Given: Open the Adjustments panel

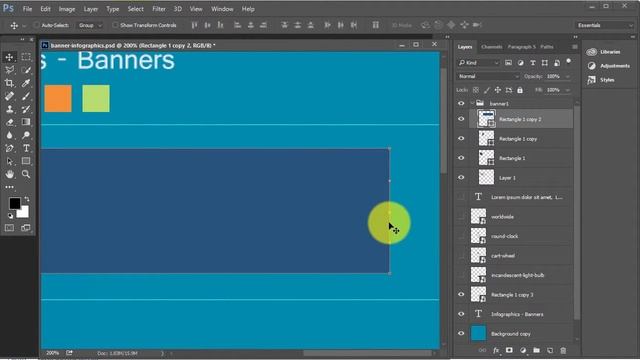Looking at the screenshot, I should pos(608,66).
